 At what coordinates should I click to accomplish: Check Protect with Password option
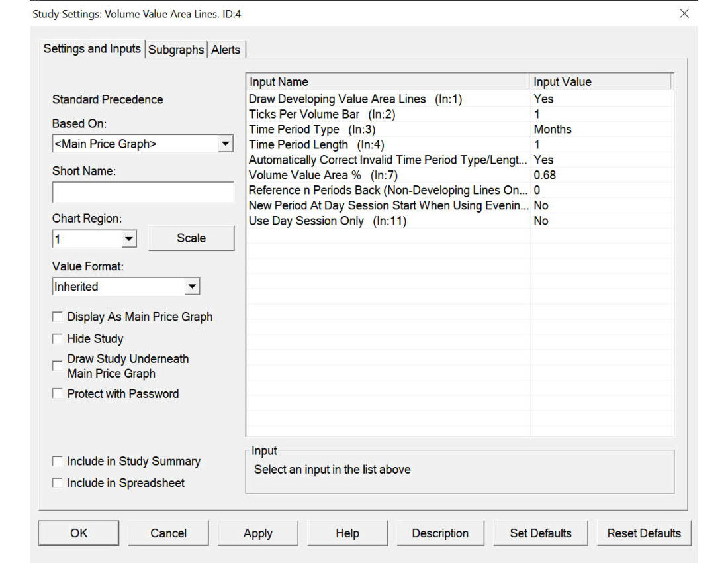[x=58, y=394]
